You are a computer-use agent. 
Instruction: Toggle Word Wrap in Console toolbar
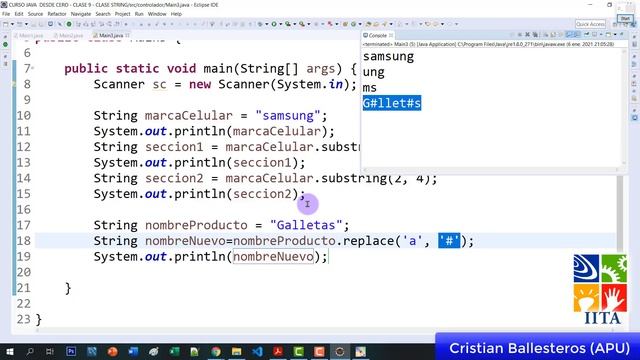561,35
